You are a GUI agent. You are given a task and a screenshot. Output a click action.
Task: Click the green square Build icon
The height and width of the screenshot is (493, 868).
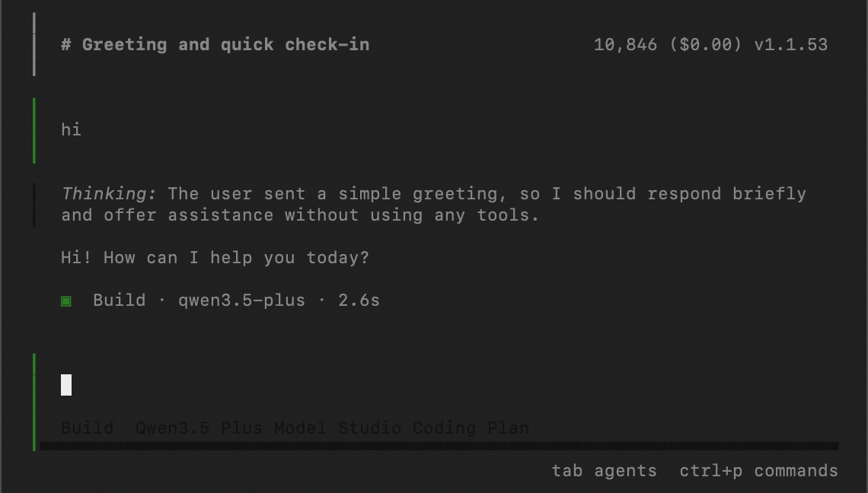[x=66, y=301]
